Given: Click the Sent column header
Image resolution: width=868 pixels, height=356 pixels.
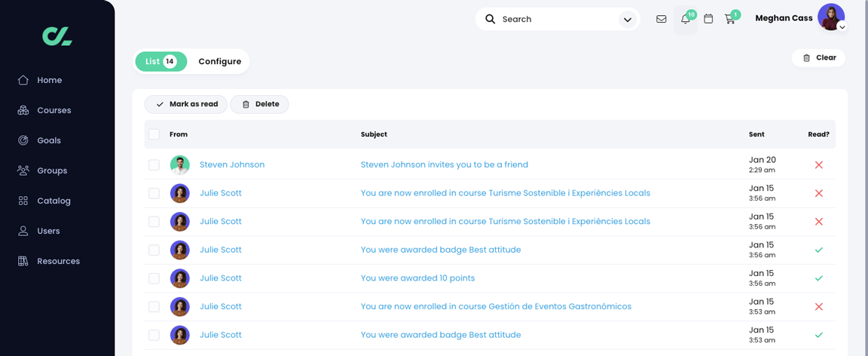Looking at the screenshot, I should (756, 134).
